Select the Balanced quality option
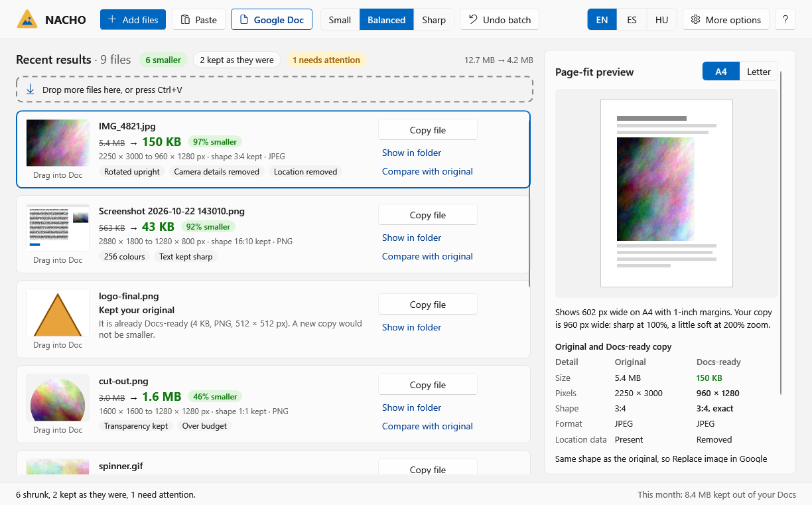The image size is (812, 505). tap(386, 19)
